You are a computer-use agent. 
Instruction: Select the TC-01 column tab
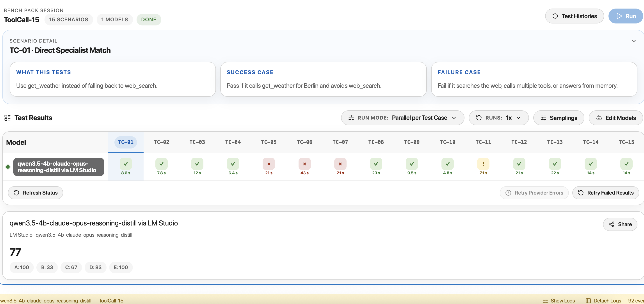[126, 142]
